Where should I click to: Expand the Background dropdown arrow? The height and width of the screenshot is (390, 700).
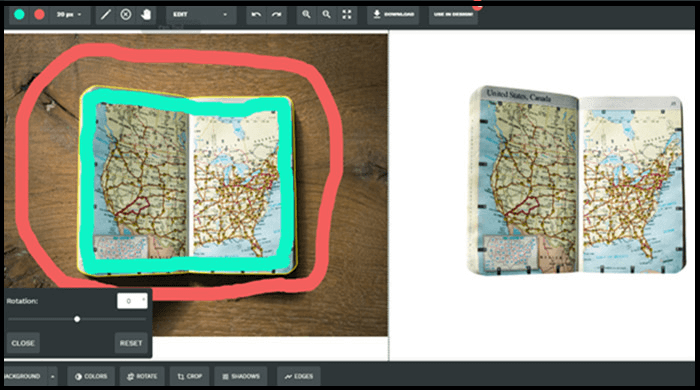53,377
